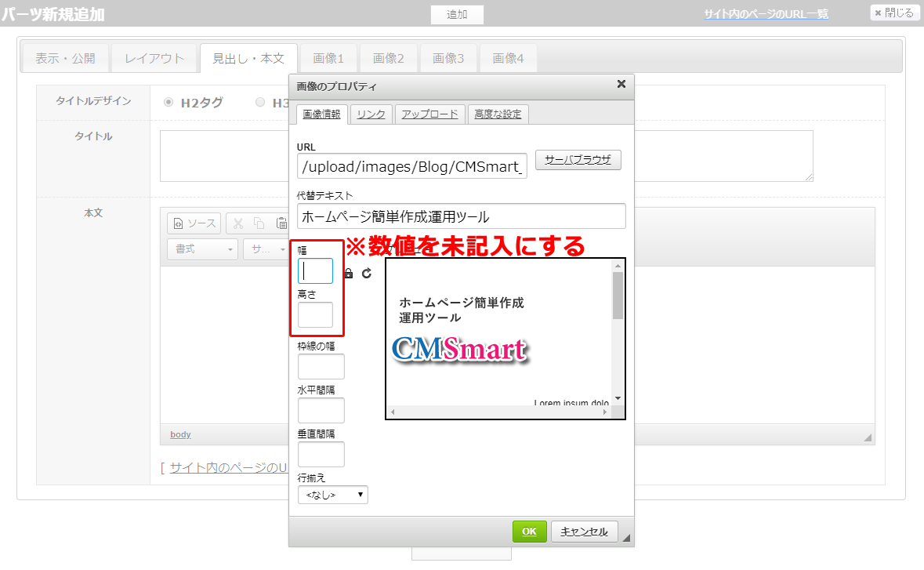The image size is (924, 570).
Task: Switch to the リンク tab in dialog
Action: [x=371, y=114]
